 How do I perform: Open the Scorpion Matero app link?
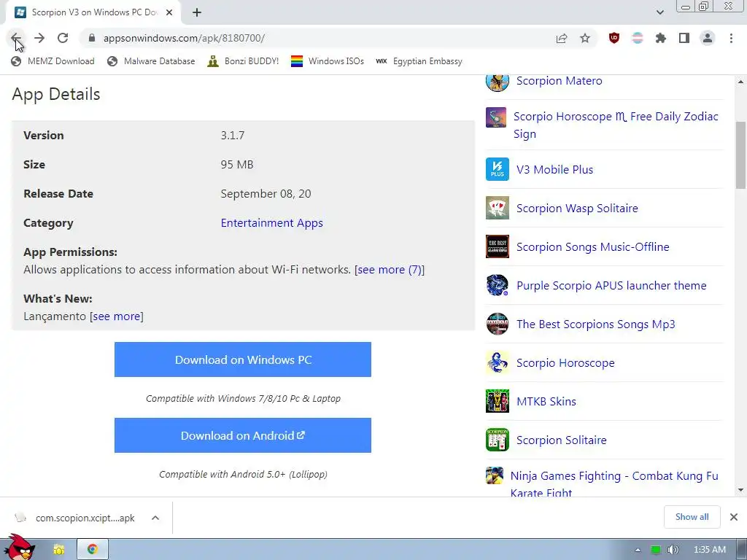tap(560, 81)
